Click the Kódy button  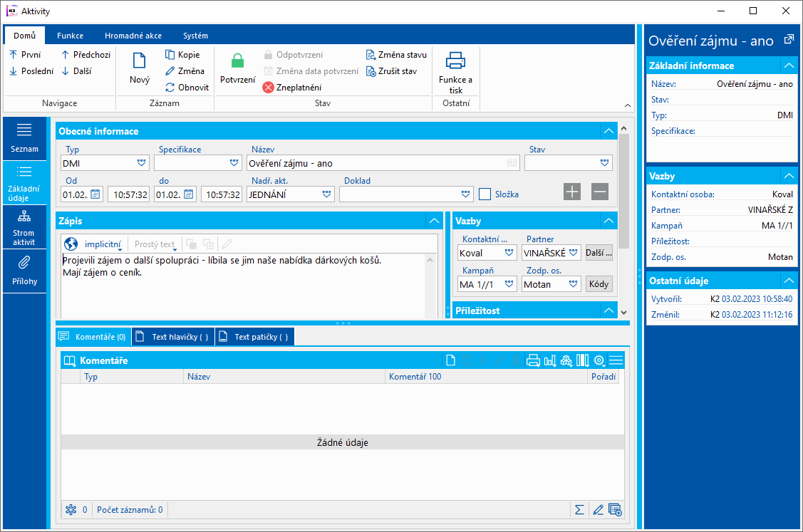(x=599, y=283)
